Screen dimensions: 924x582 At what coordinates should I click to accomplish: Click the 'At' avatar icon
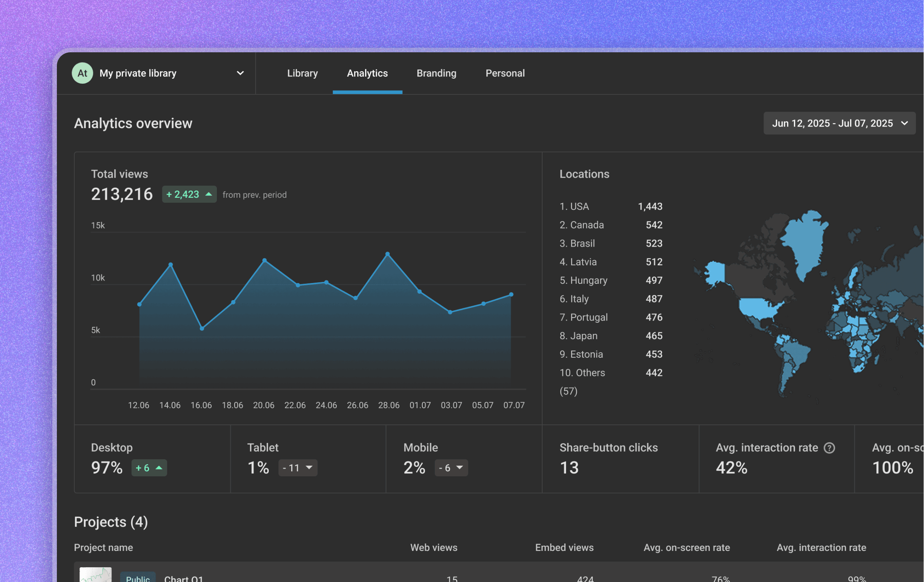(83, 73)
